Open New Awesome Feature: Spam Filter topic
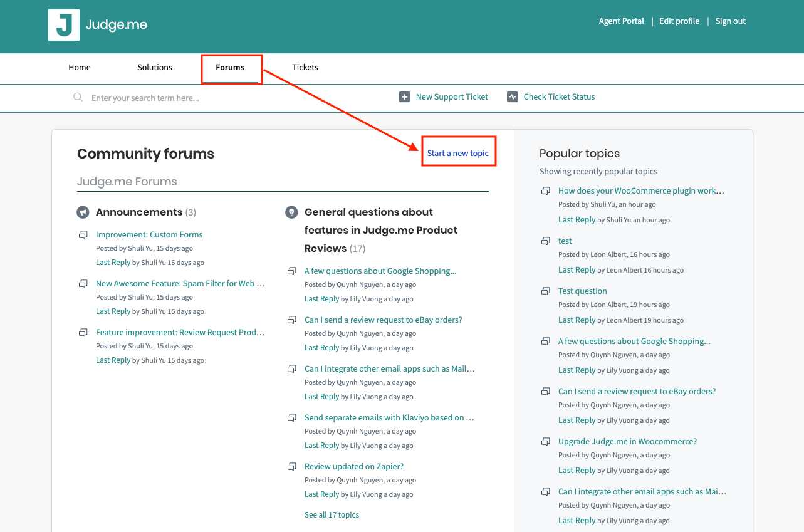804x532 pixels. (x=180, y=284)
